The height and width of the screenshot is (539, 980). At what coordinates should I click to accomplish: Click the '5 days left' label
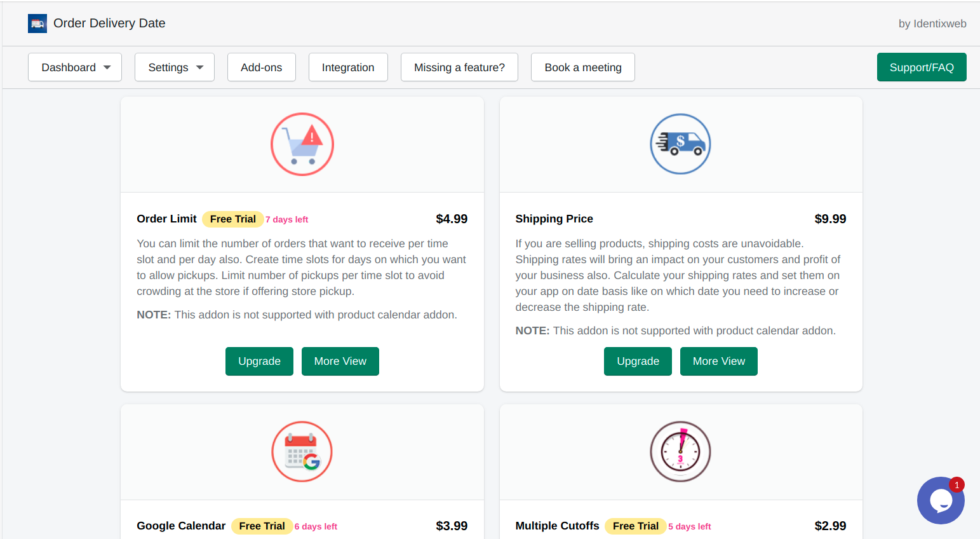pyautogui.click(x=690, y=527)
